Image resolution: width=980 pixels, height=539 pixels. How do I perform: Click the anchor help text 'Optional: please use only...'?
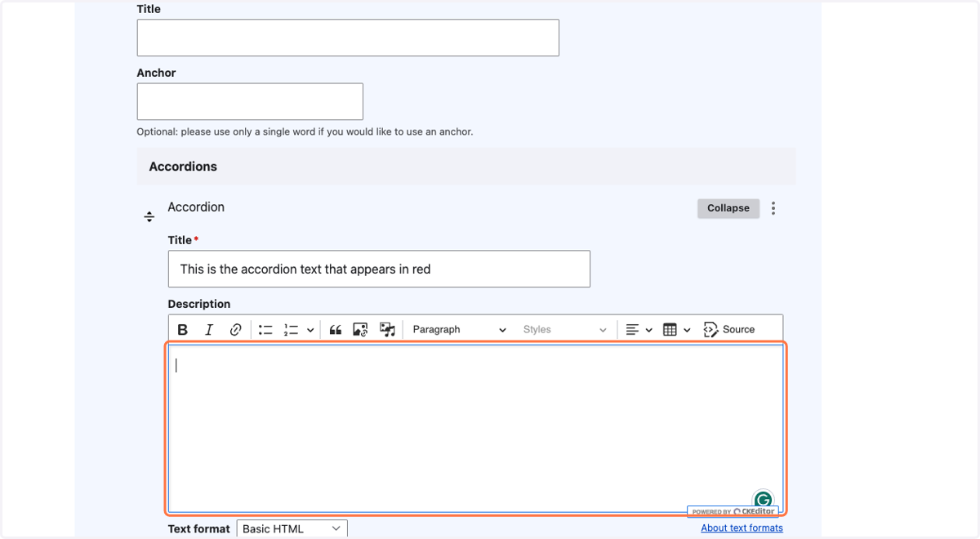[305, 131]
